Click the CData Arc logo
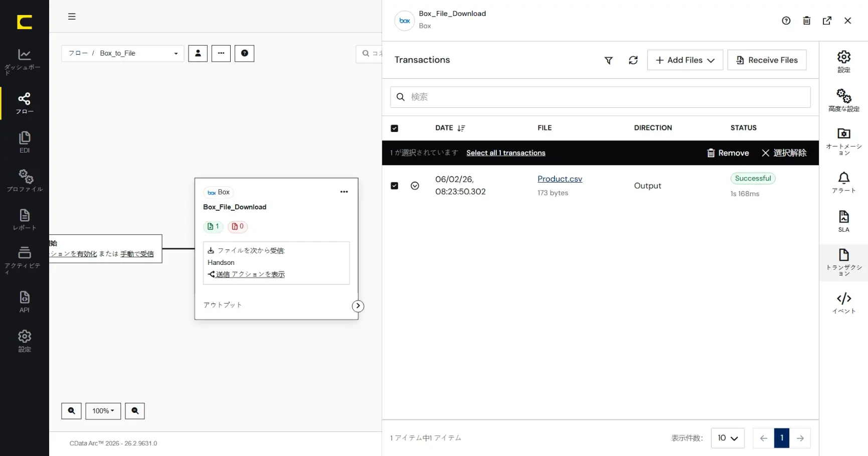868x456 pixels. pos(24,22)
